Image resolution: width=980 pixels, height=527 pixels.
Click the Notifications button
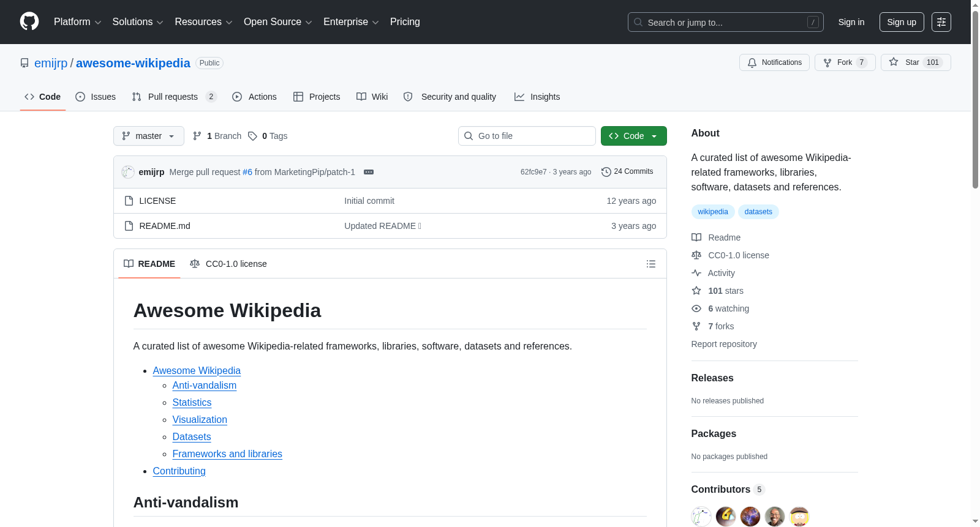pyautogui.click(x=775, y=62)
